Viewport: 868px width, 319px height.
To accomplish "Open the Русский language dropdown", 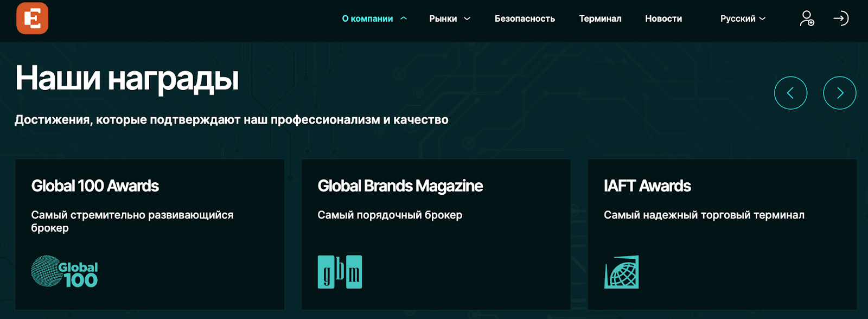I will pyautogui.click(x=743, y=18).
